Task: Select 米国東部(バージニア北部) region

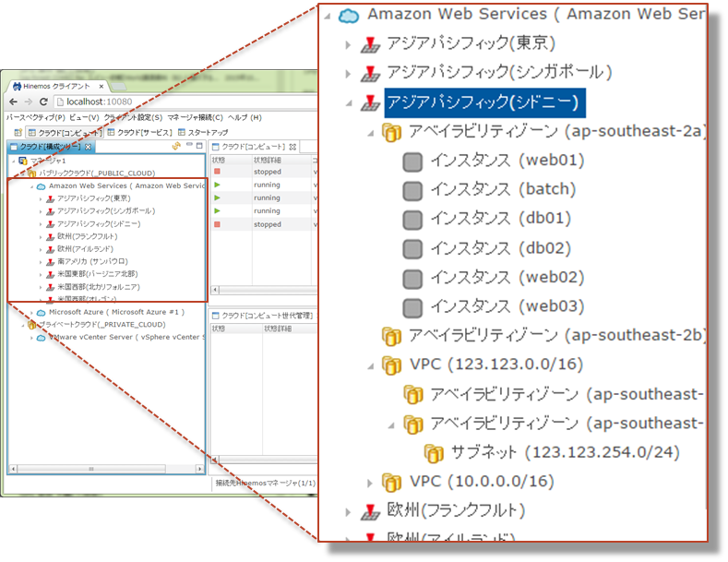Action: (x=97, y=274)
